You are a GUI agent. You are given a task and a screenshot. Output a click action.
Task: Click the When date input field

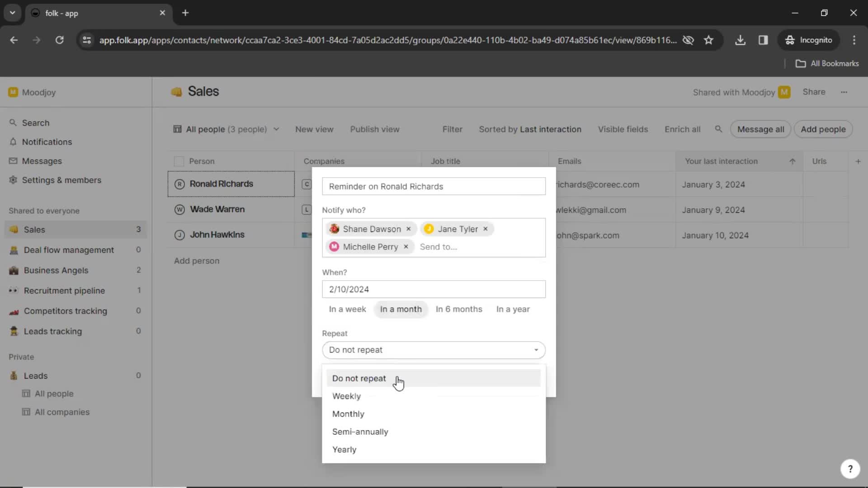pos(434,289)
